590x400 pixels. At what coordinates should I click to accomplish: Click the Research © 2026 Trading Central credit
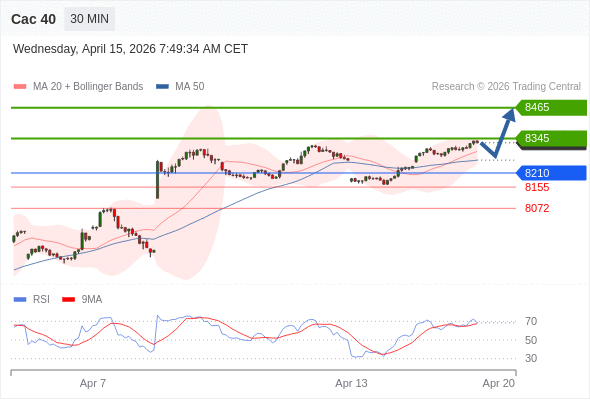tap(506, 87)
